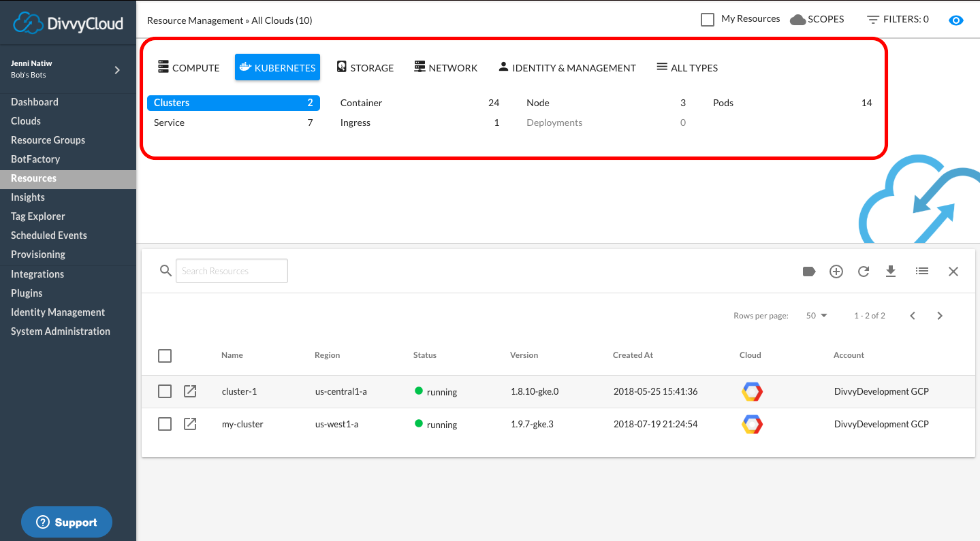Open the FILTERS panel
The width and height of the screenshot is (980, 541).
[x=898, y=20]
